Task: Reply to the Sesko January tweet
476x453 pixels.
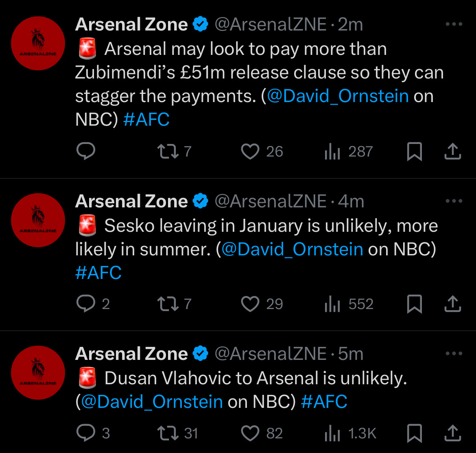Action: (86, 304)
